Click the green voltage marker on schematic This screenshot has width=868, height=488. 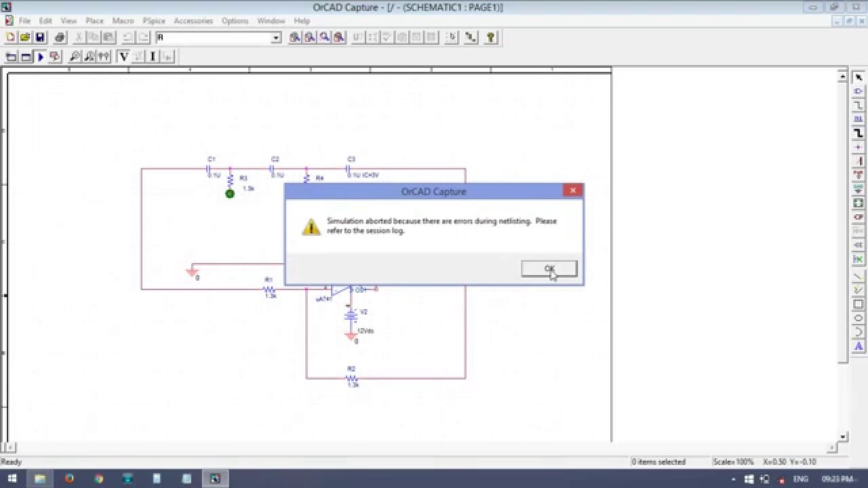click(x=230, y=194)
